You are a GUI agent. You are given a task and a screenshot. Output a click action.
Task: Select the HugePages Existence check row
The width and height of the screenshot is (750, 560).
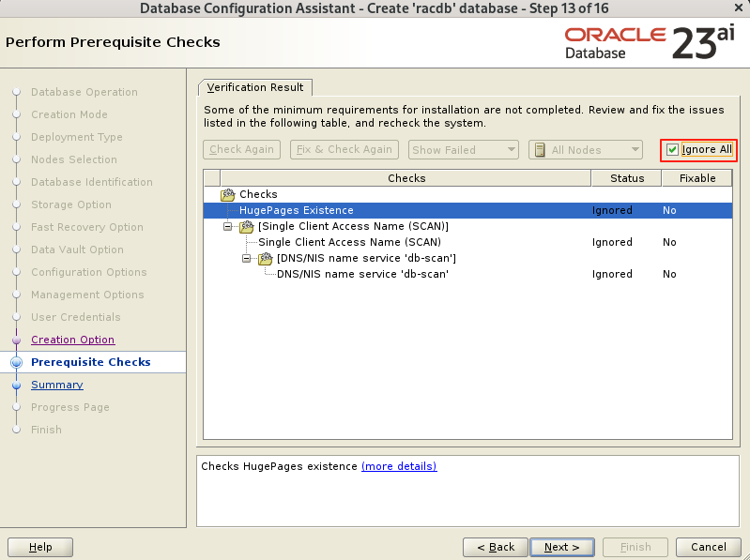(467, 211)
